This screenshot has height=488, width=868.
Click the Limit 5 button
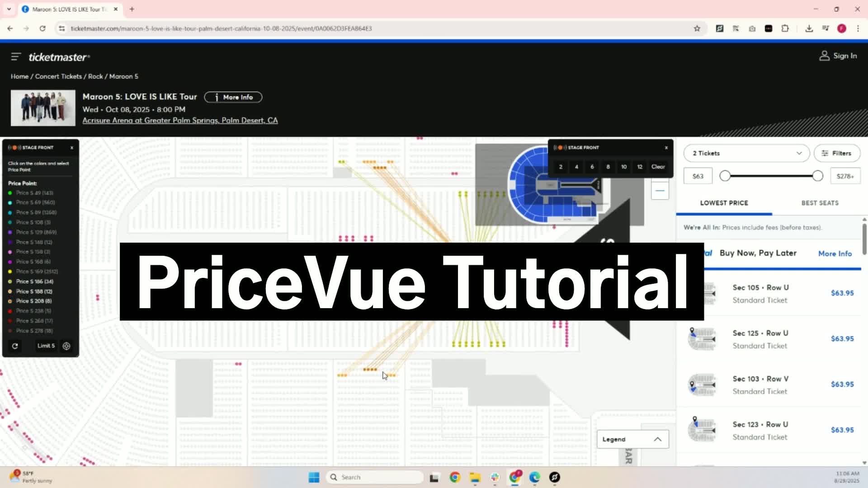pyautogui.click(x=46, y=346)
